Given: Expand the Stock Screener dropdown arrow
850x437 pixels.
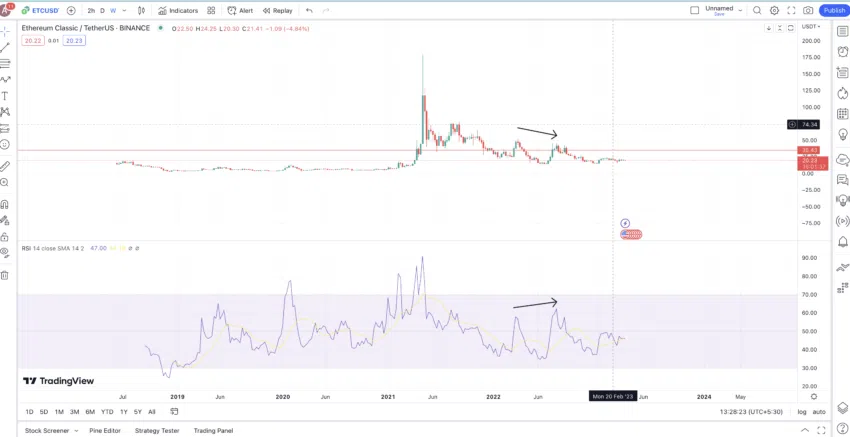Looking at the screenshot, I should (x=76, y=430).
